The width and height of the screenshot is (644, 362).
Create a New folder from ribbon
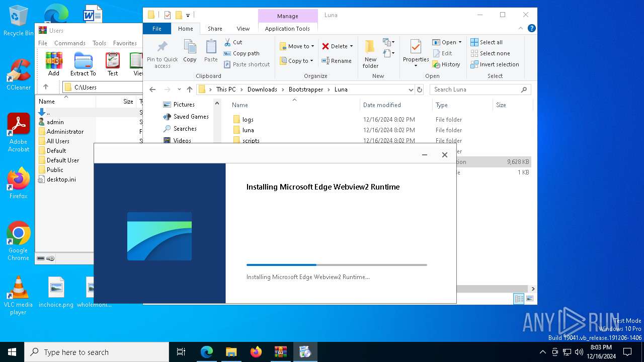point(370,54)
